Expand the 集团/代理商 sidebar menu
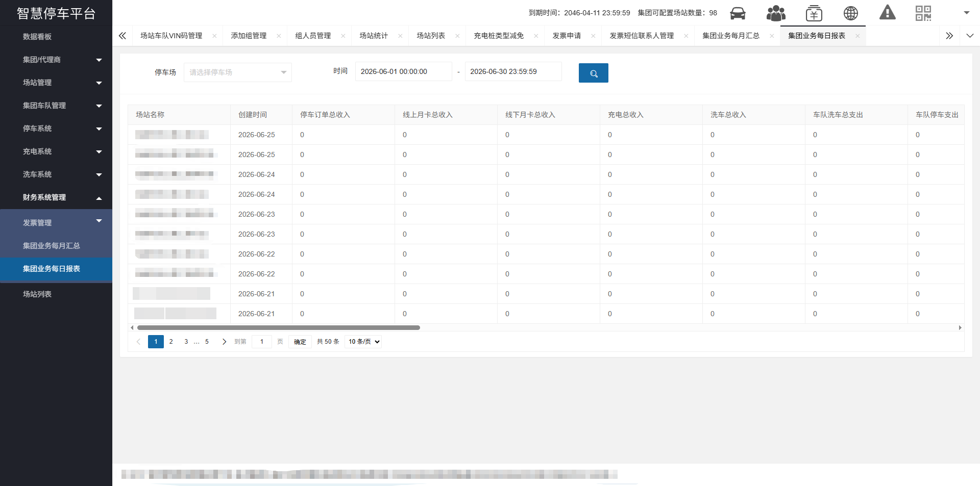The height and width of the screenshot is (486, 980). 56,60
